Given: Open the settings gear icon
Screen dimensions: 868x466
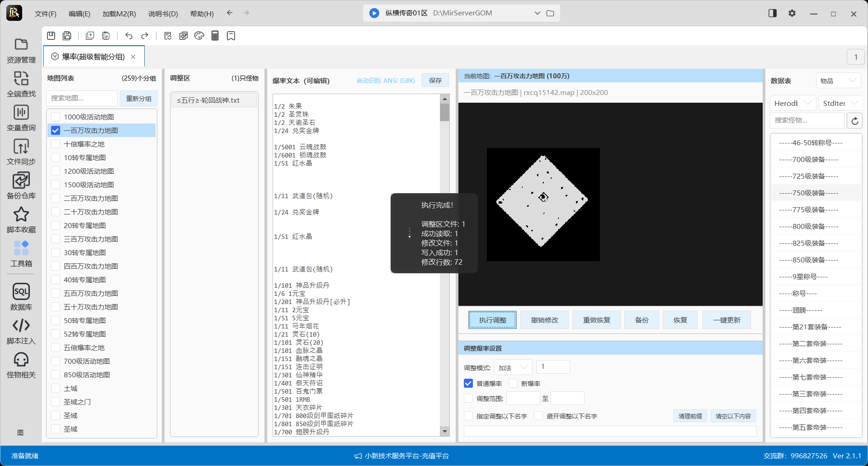Looking at the screenshot, I should (x=792, y=13).
